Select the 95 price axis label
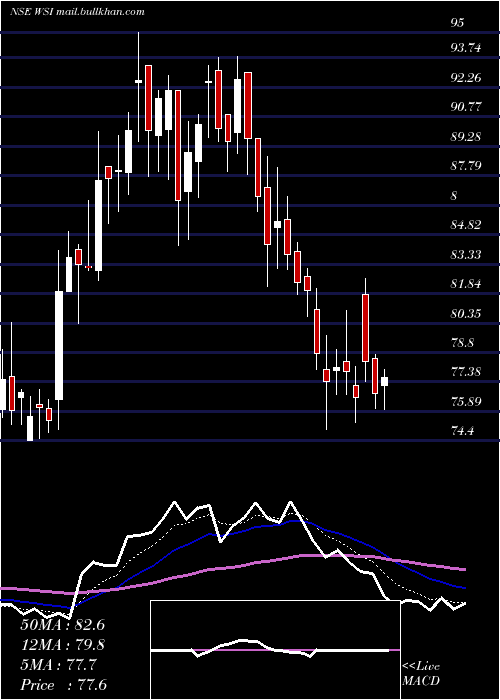Viewport: 500px width, 700px height. coord(457,23)
